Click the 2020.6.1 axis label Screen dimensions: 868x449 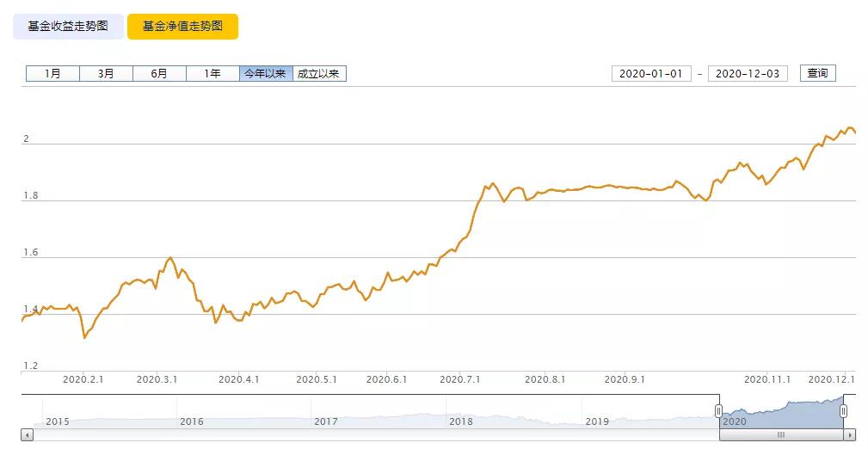(x=386, y=380)
